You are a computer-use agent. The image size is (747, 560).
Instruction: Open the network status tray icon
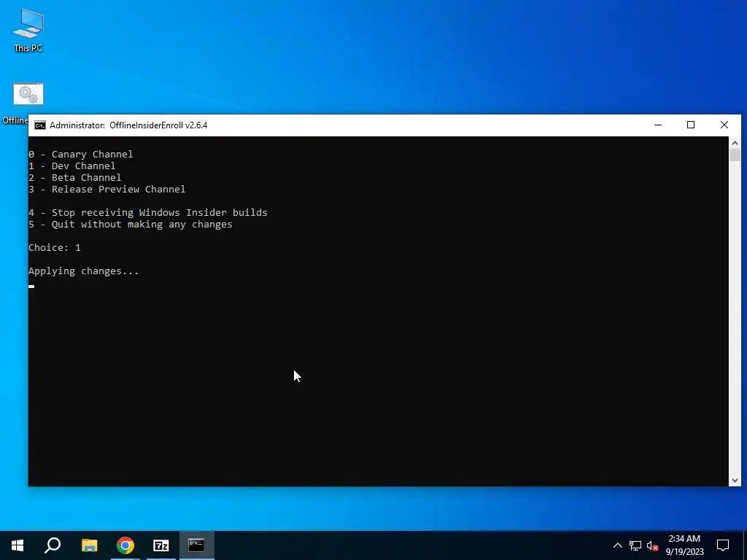[x=635, y=545]
